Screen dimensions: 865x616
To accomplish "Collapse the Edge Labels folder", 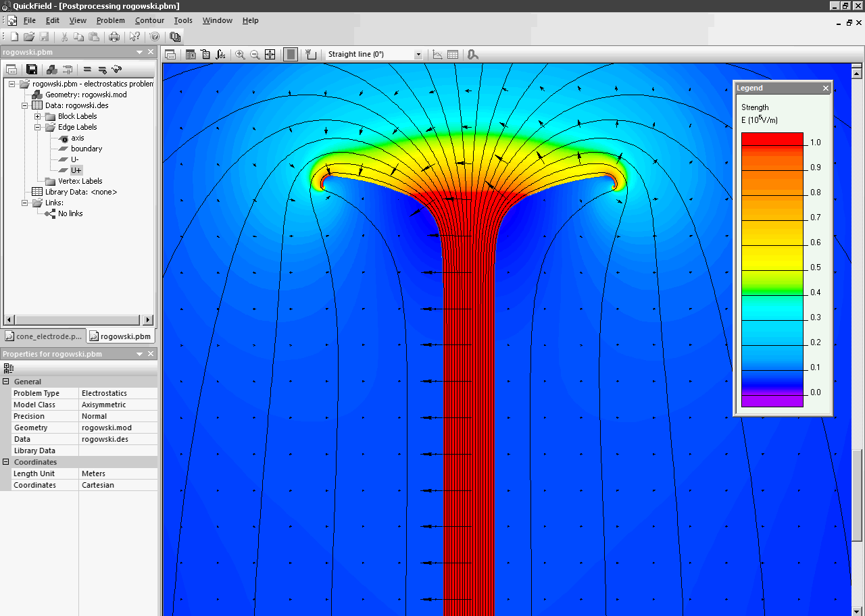I will (x=38, y=127).
